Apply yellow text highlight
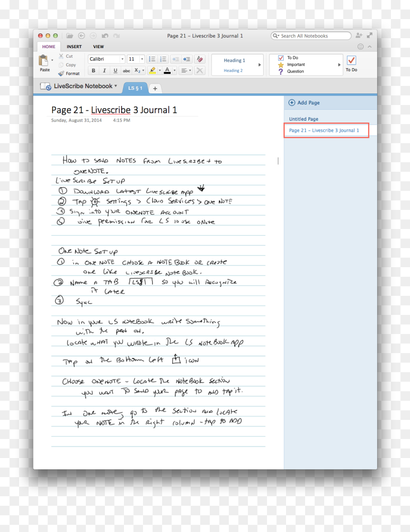This screenshot has width=410, height=532. 152,71
